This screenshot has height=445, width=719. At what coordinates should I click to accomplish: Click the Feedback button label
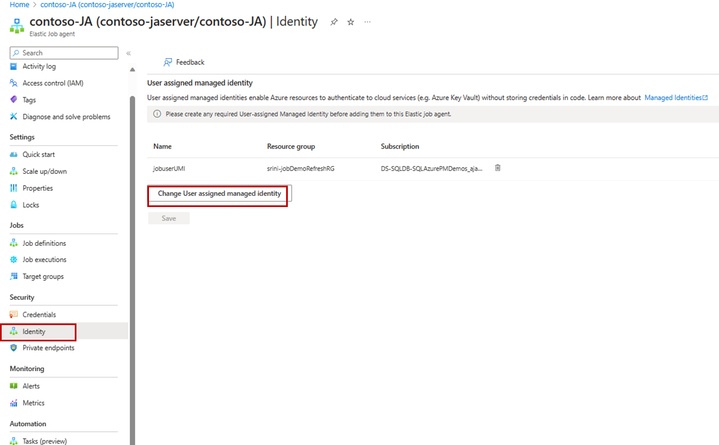190,62
